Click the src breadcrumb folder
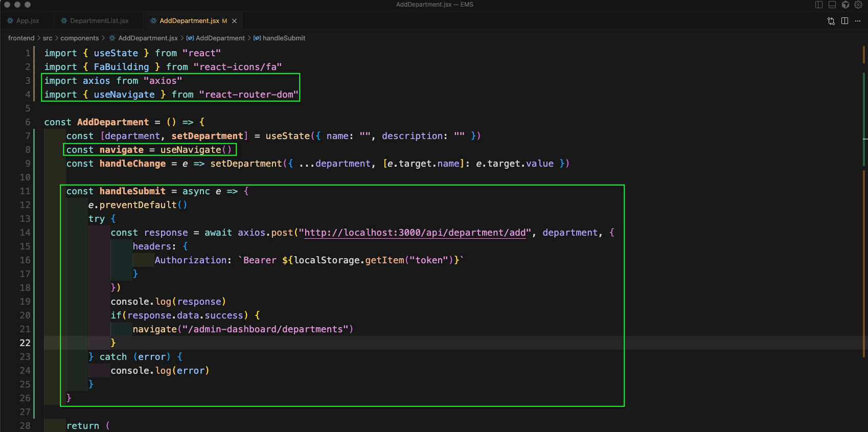This screenshot has width=868, height=432. click(48, 38)
